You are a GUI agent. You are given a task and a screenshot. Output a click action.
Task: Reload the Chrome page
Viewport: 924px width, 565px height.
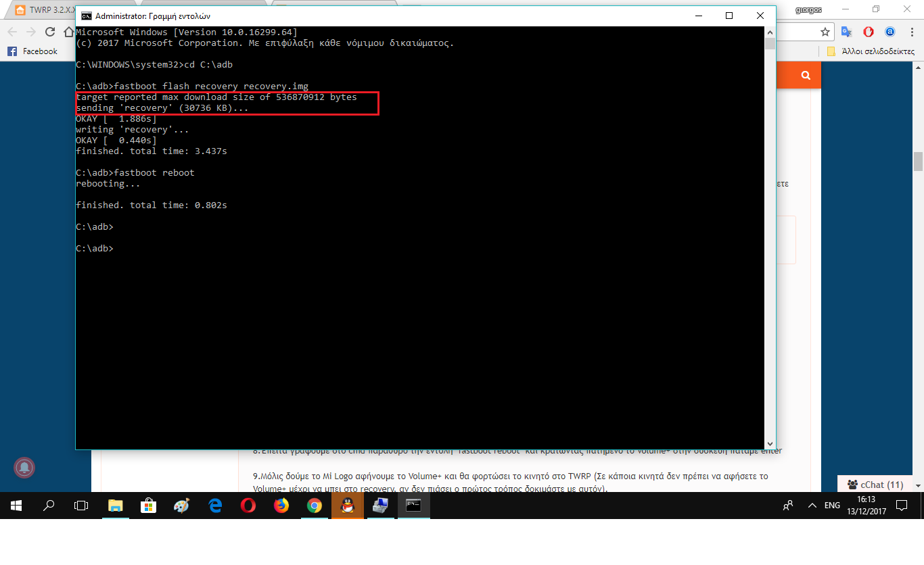pos(49,32)
